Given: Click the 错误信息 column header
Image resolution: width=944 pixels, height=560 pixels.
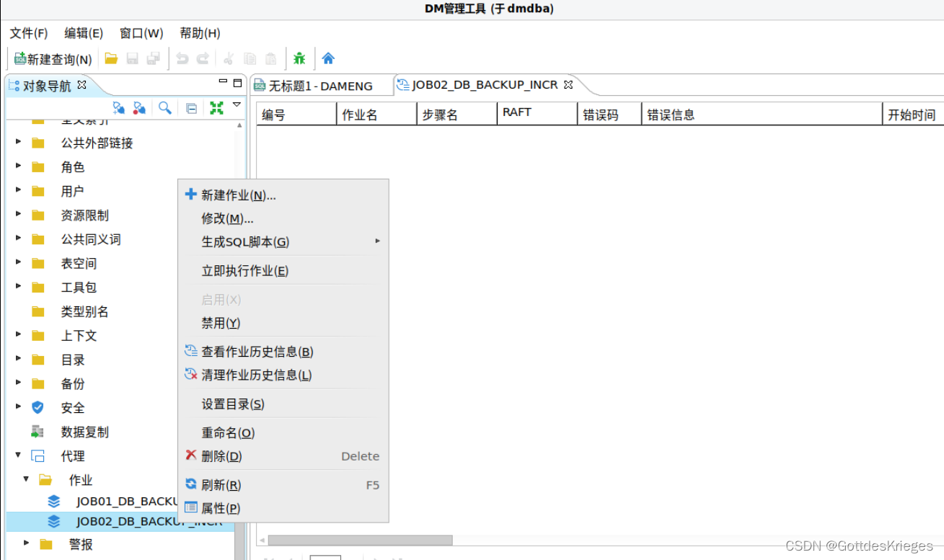Looking at the screenshot, I should tap(762, 114).
